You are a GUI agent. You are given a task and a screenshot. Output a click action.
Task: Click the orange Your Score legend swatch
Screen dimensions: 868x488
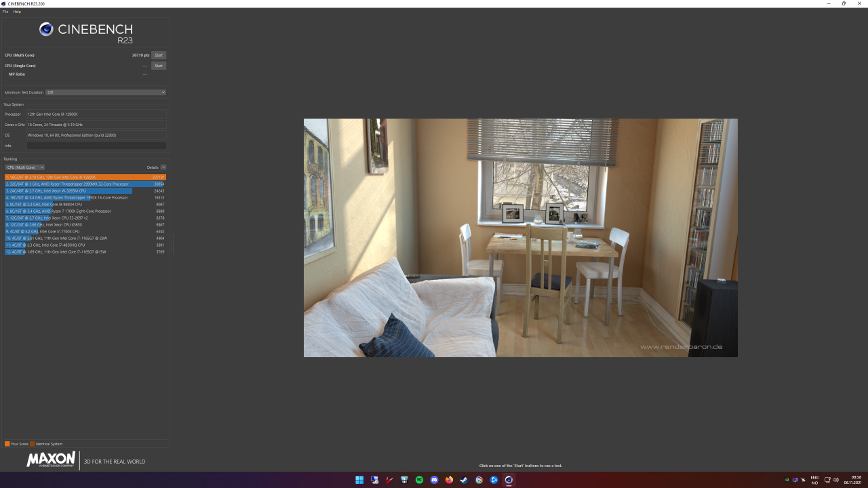pyautogui.click(x=8, y=444)
